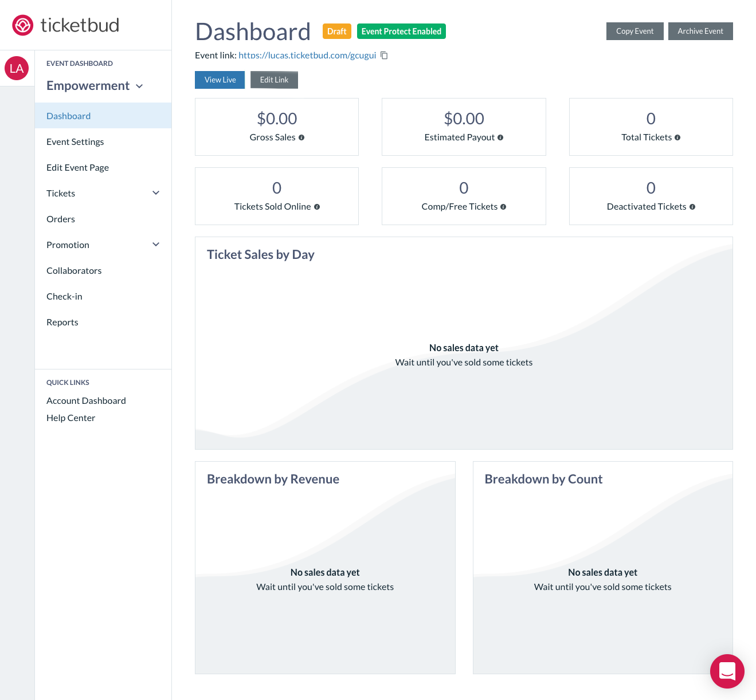Click the Comp/Free Tickets info icon
The image size is (756, 700).
tap(503, 207)
